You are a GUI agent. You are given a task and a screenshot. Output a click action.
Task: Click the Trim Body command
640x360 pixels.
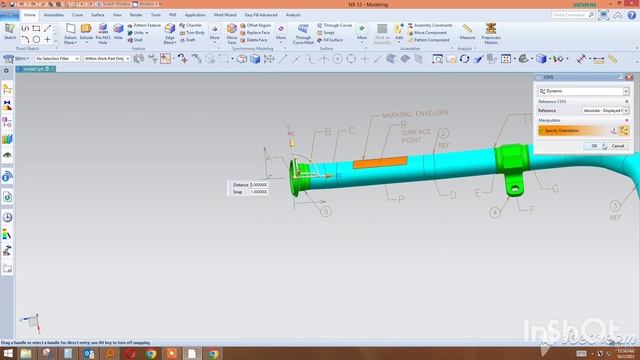click(192, 33)
